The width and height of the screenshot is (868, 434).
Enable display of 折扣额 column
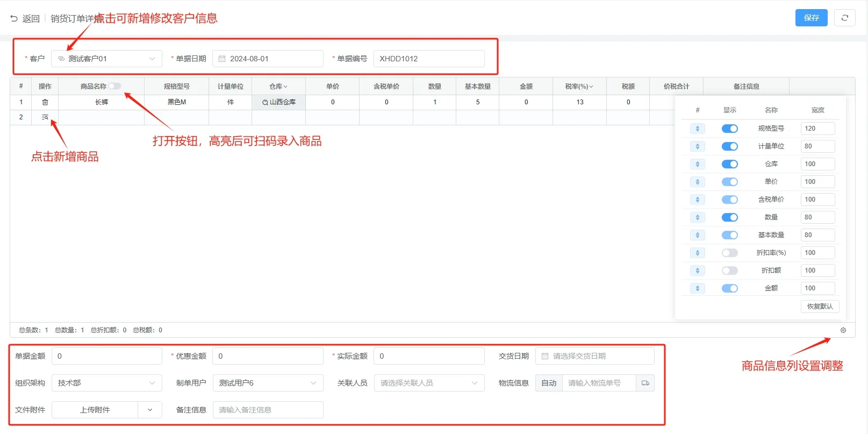(730, 271)
